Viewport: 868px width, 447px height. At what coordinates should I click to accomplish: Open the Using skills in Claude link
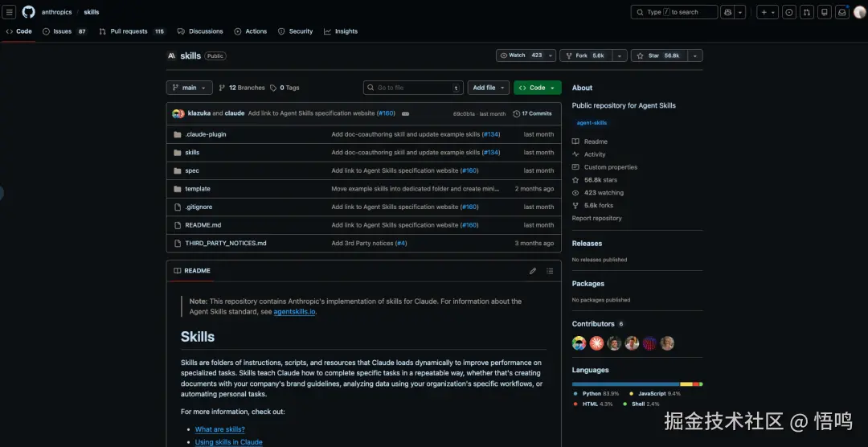(228, 442)
